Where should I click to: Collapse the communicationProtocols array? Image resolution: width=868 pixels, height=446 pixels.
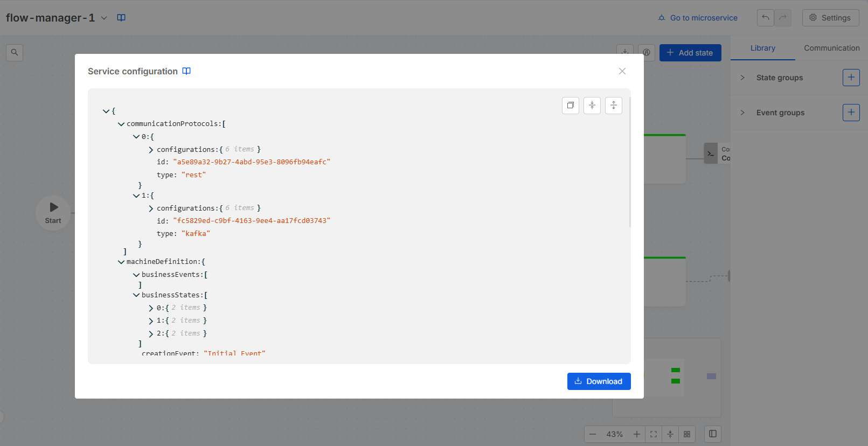click(121, 124)
